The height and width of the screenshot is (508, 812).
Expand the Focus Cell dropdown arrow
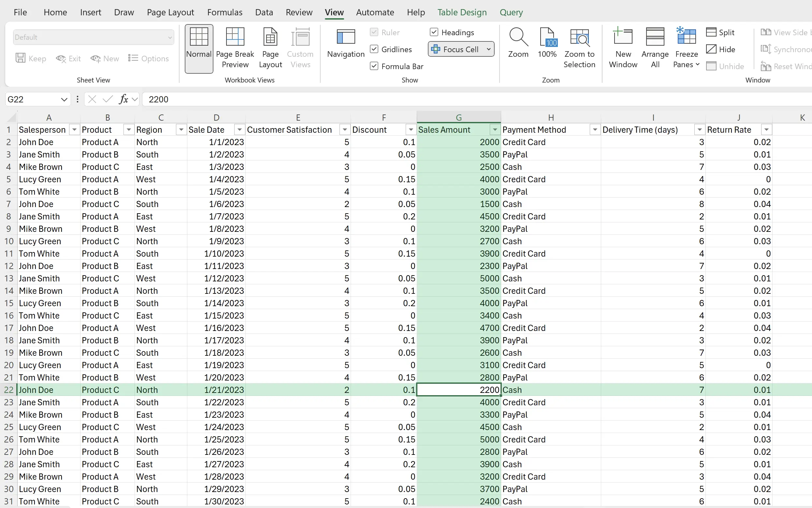[488, 49]
